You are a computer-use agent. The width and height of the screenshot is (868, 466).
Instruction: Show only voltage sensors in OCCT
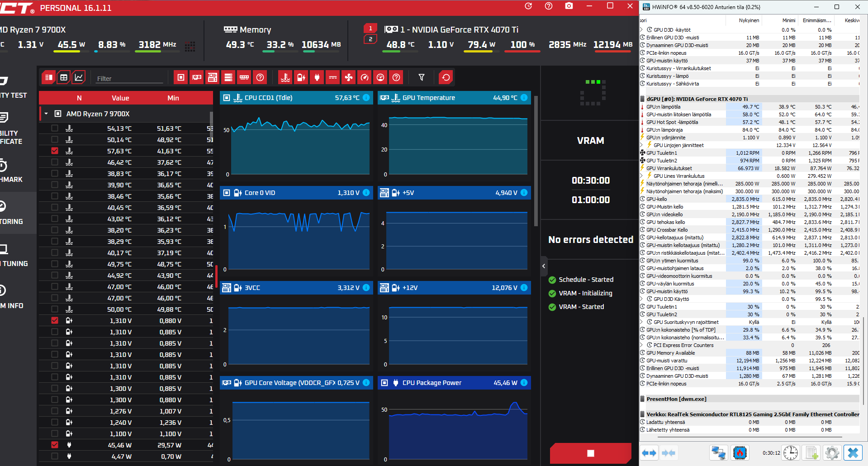(x=301, y=77)
